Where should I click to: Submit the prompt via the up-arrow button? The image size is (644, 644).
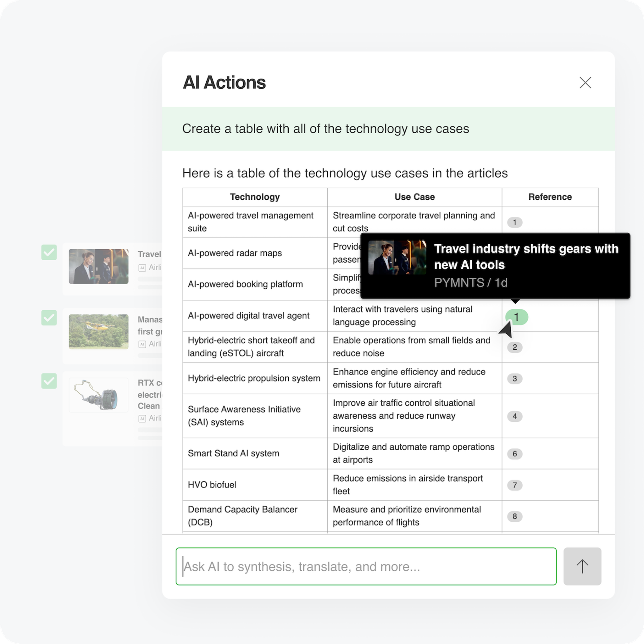click(582, 566)
